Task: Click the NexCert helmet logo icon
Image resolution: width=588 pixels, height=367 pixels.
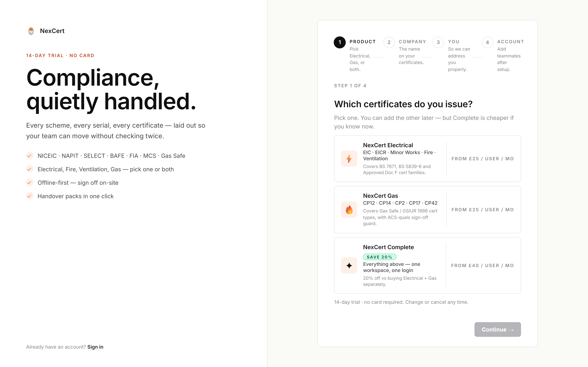Action: 31,31
